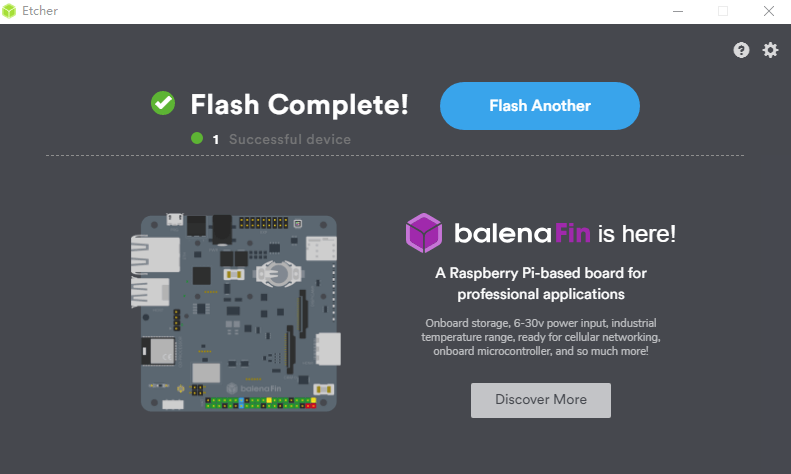Click the Etcher app icon in title bar
Image resolution: width=791 pixels, height=474 pixels.
click(x=12, y=11)
